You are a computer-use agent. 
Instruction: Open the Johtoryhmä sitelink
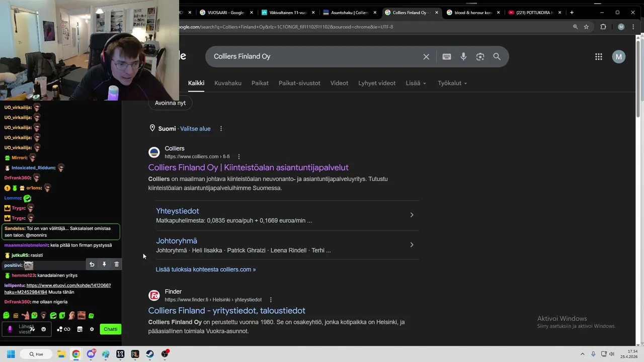pyautogui.click(x=177, y=241)
